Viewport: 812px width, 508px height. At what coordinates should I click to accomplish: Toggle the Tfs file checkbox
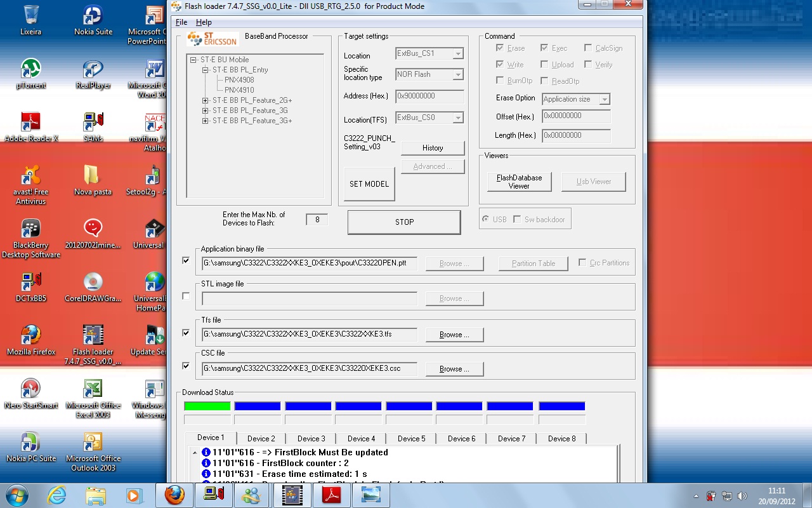coord(186,332)
